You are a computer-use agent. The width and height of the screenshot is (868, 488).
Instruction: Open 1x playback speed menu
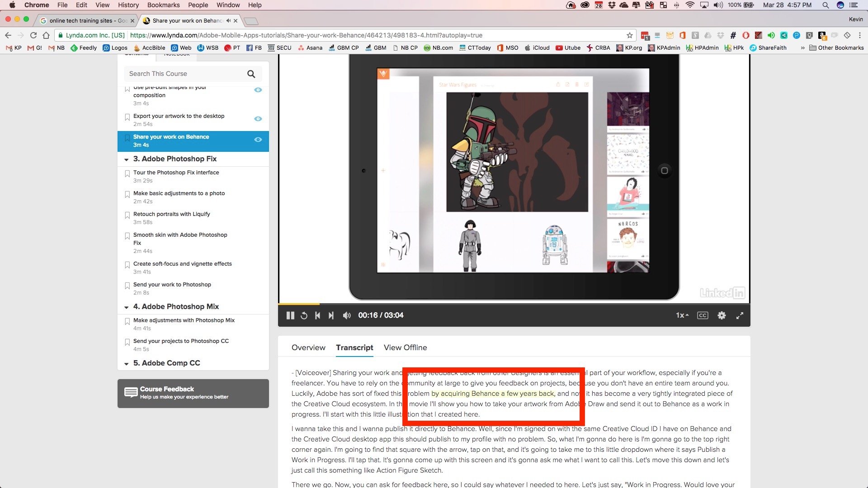(x=682, y=315)
